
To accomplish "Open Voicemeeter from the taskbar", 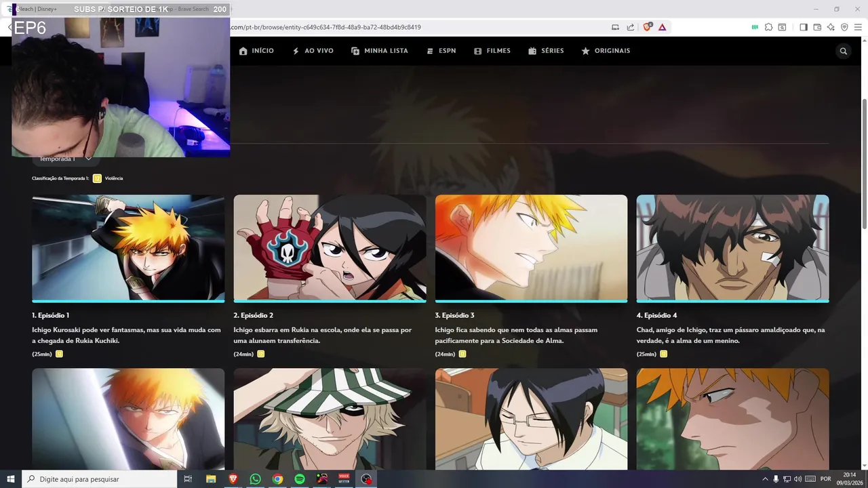I will 344,479.
